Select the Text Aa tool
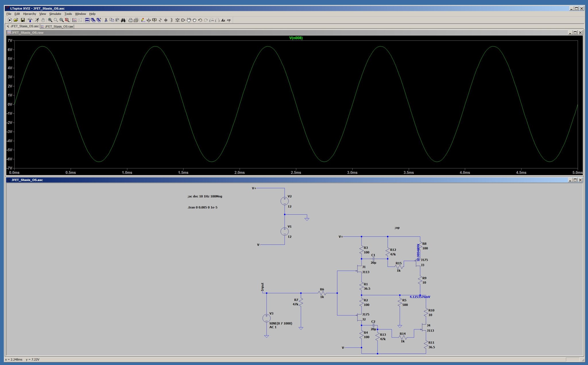 (x=223, y=20)
